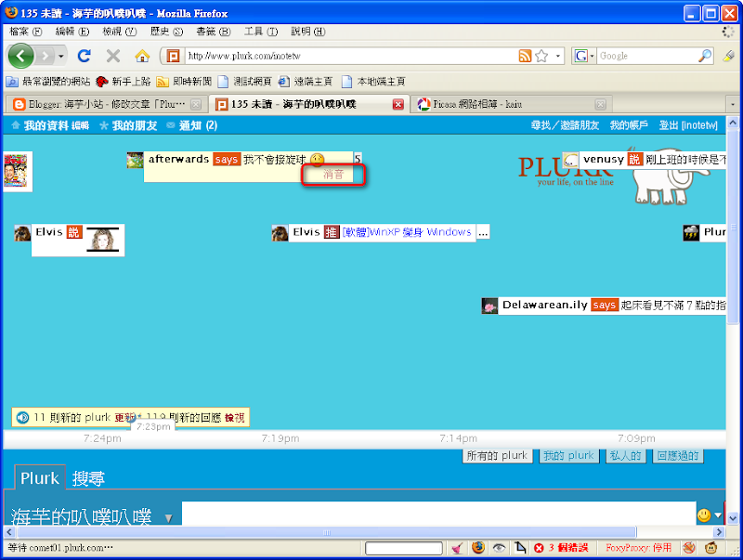Click the comic cover avatar at far left

[16, 171]
